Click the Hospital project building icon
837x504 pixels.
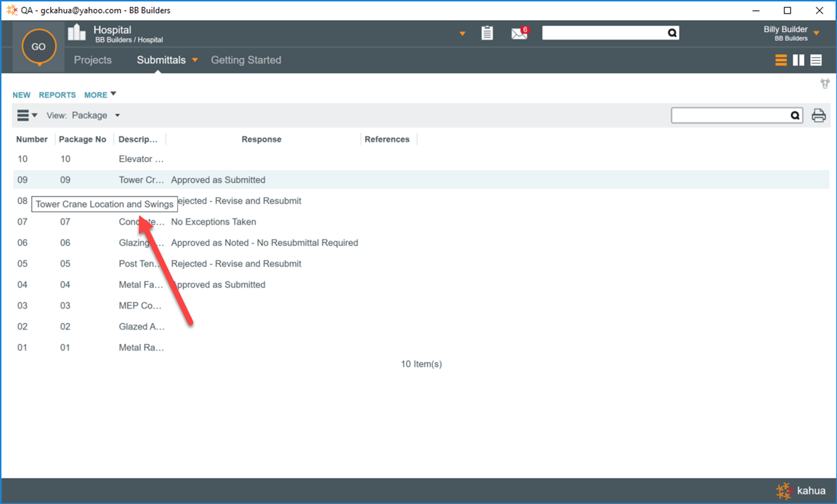pos(77,33)
